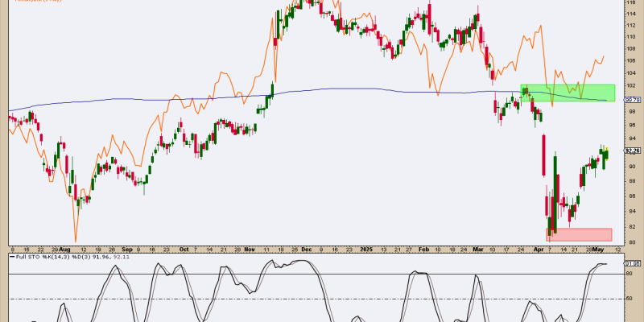
Task: Click the 106 price axis label
Action: (630, 60)
